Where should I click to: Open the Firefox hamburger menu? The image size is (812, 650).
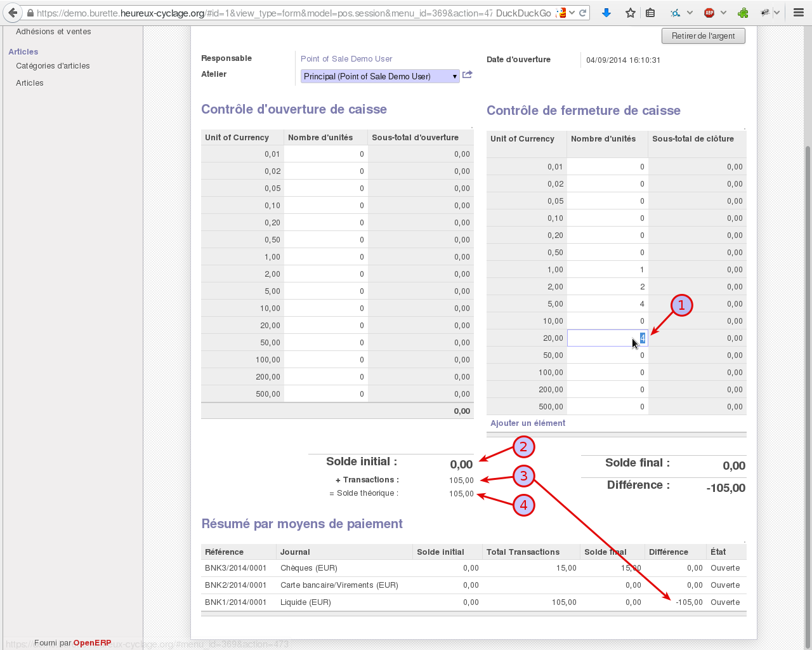tap(799, 13)
